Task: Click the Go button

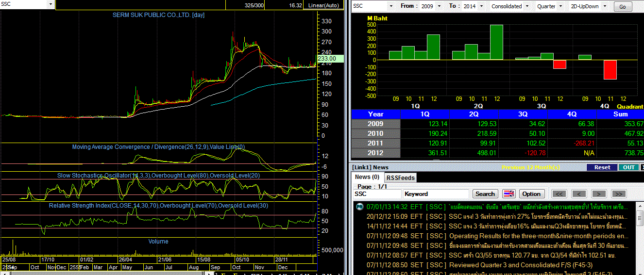Action: [x=623, y=7]
